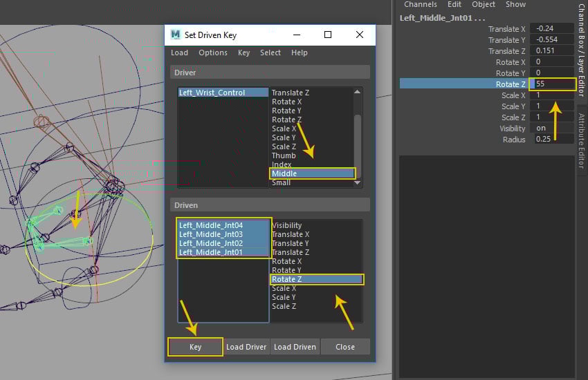Maximize the Set Driven Key window
The height and width of the screenshot is (380, 588).
point(328,35)
